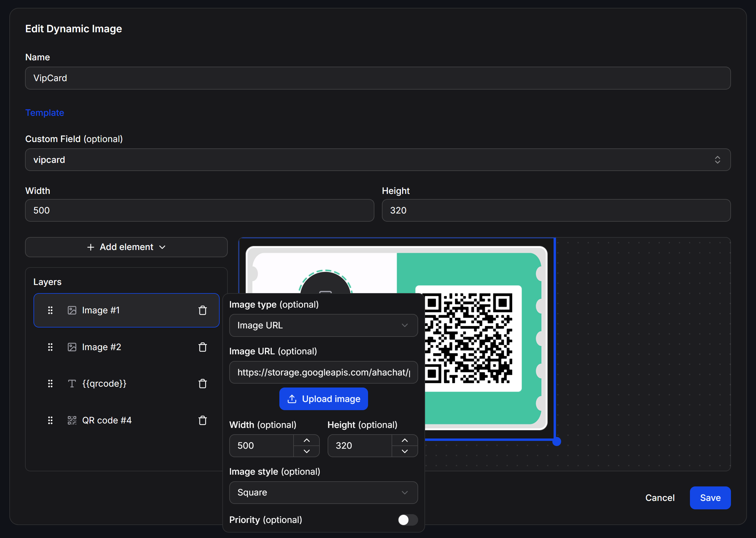Grab the drag handle of Image #2
Image resolution: width=756 pixels, height=538 pixels.
50,347
